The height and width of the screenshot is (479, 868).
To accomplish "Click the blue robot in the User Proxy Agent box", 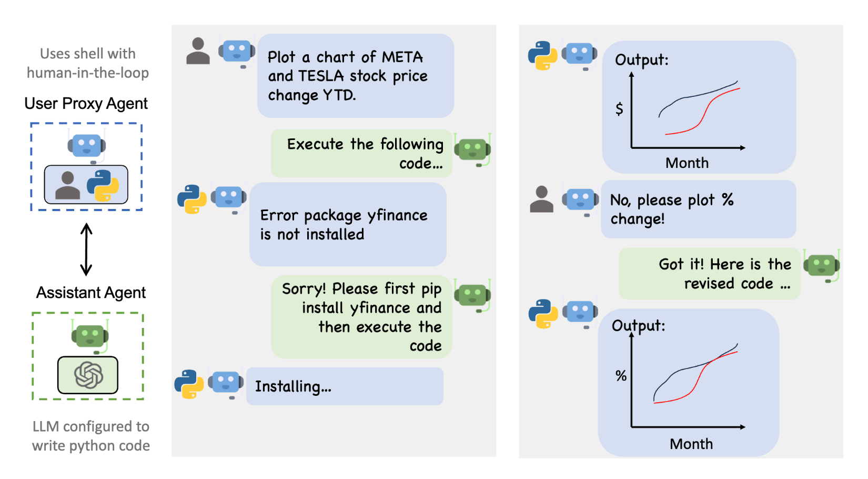I will (x=87, y=146).
